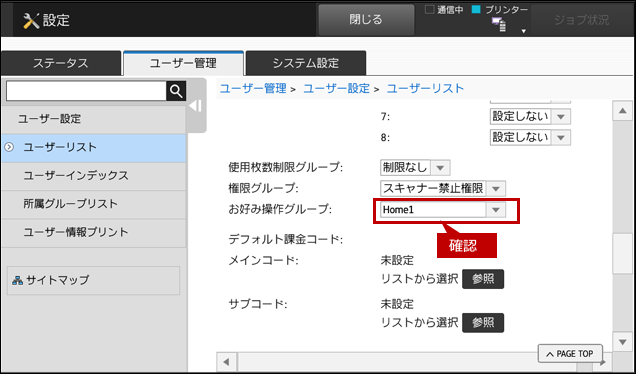Click the sitemap tree icon
The width and height of the screenshot is (636, 374).
pos(17,280)
